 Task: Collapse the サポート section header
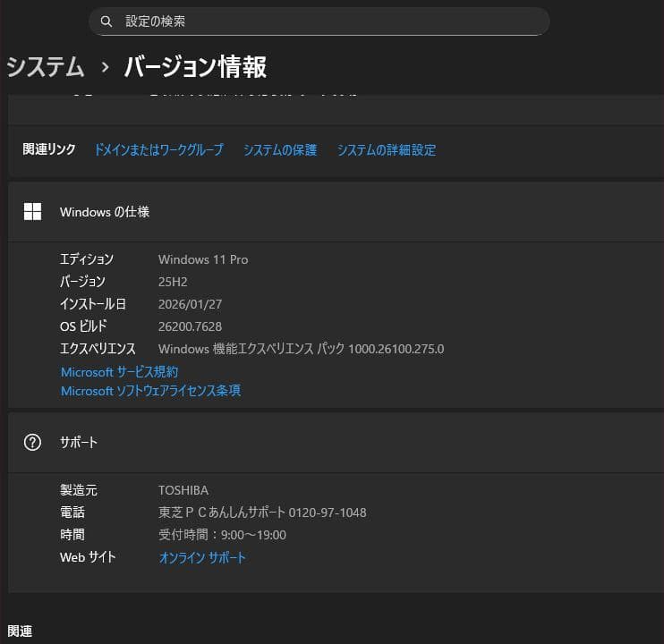331,442
